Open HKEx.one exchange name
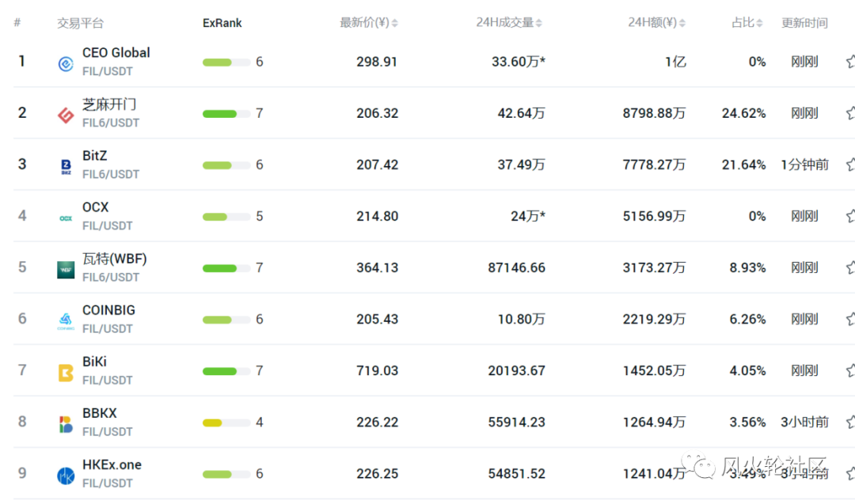This screenshot has height=504, width=855. (112, 464)
